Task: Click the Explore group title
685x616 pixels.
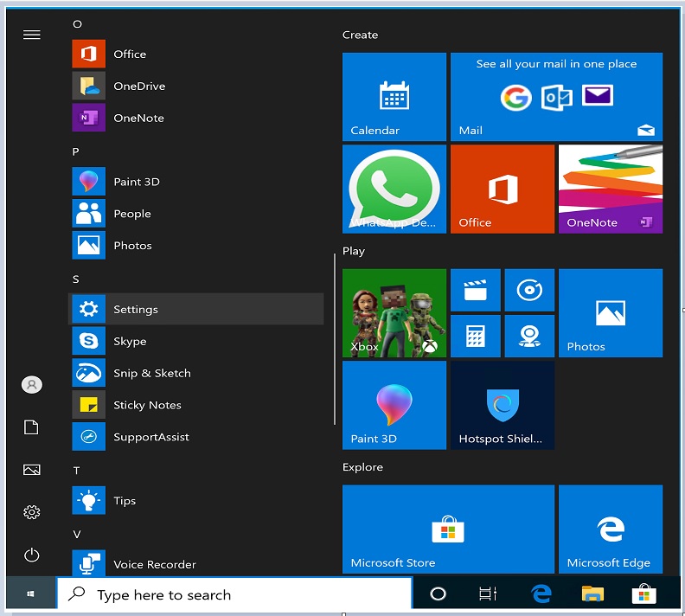Action: (x=362, y=467)
